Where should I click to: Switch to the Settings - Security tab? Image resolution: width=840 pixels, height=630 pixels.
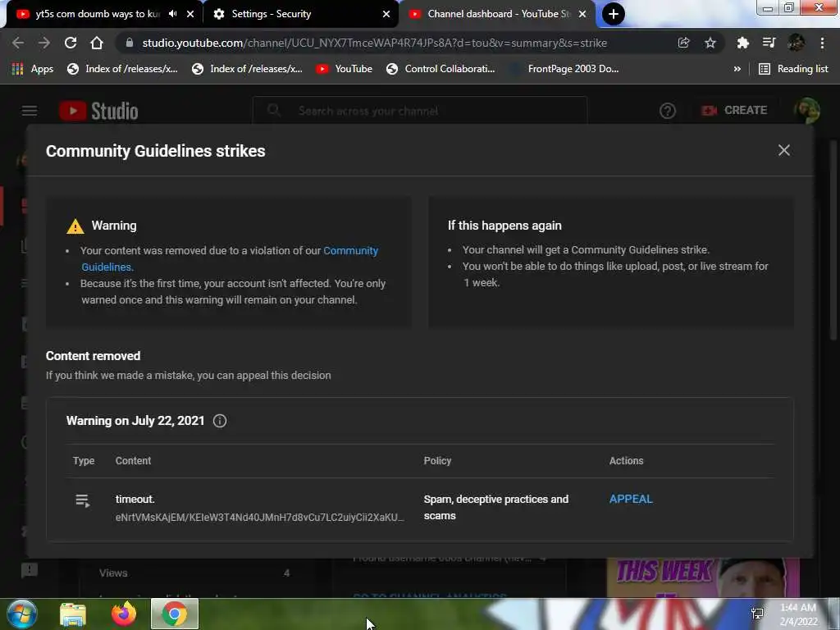tap(271, 14)
